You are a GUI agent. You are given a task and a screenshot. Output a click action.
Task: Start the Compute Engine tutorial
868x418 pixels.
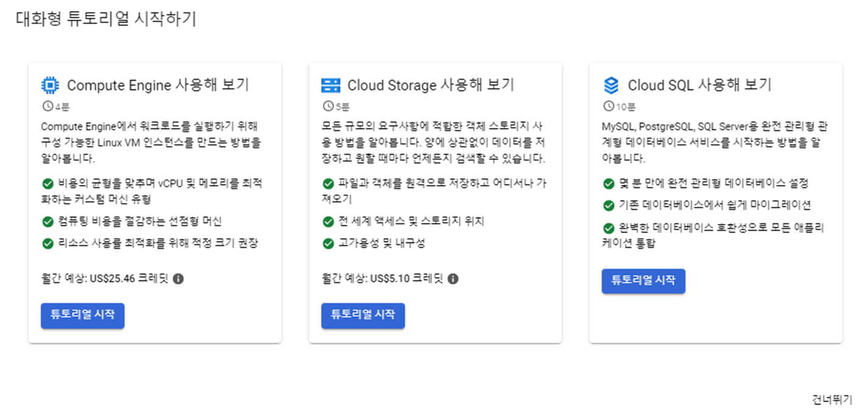tap(83, 315)
